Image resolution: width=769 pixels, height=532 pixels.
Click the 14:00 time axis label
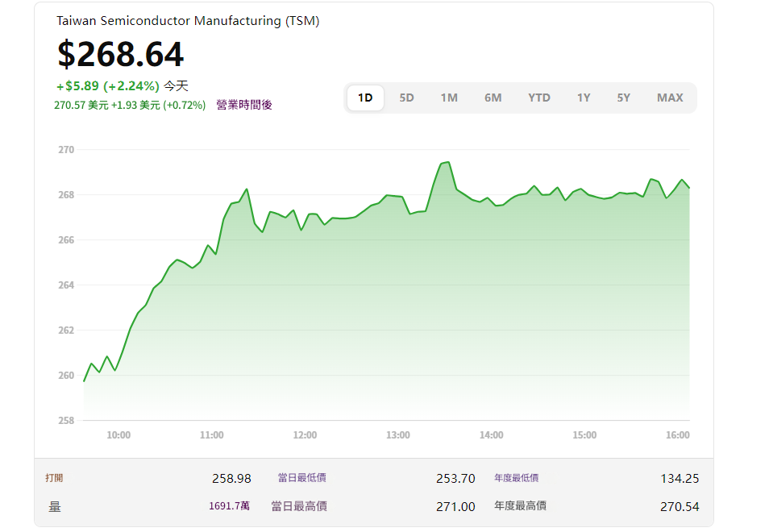[492, 435]
